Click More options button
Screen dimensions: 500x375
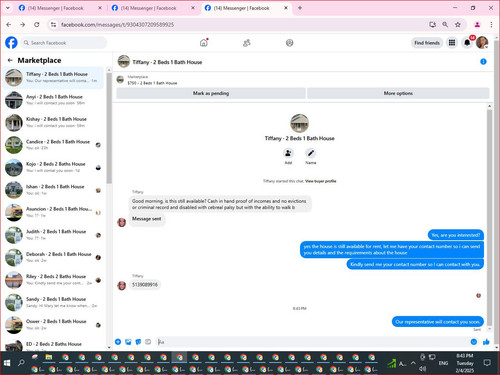398,93
